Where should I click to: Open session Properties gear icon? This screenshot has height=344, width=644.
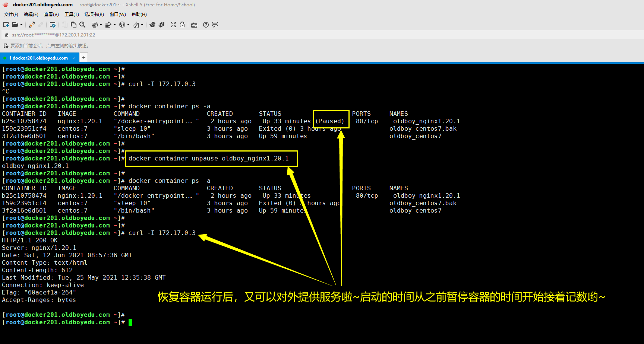[x=53, y=25]
